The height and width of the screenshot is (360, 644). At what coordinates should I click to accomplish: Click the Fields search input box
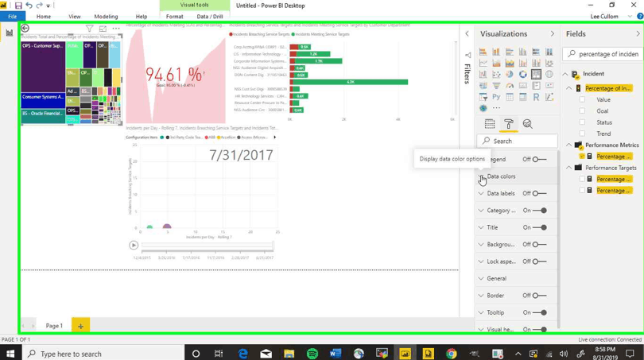[607, 54]
